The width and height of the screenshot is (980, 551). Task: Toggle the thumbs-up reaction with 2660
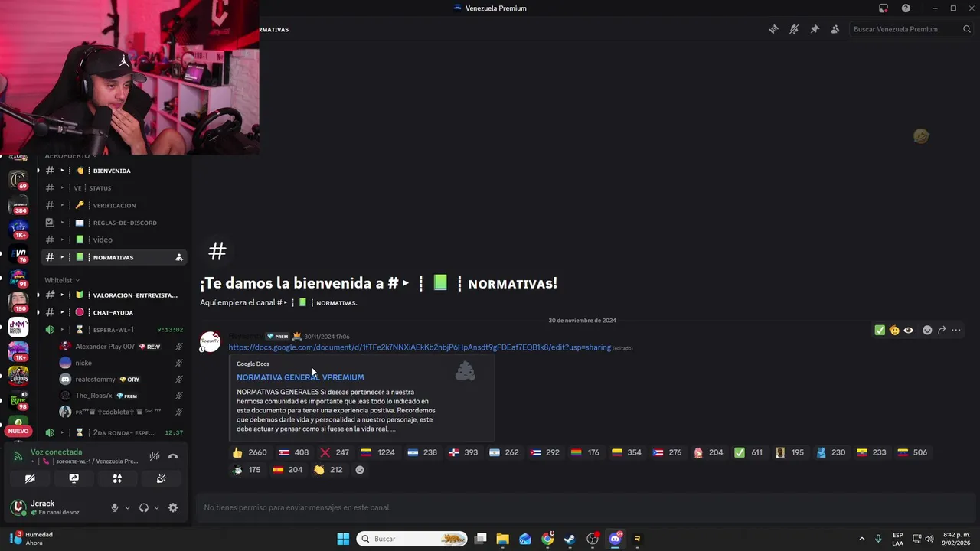250,452
